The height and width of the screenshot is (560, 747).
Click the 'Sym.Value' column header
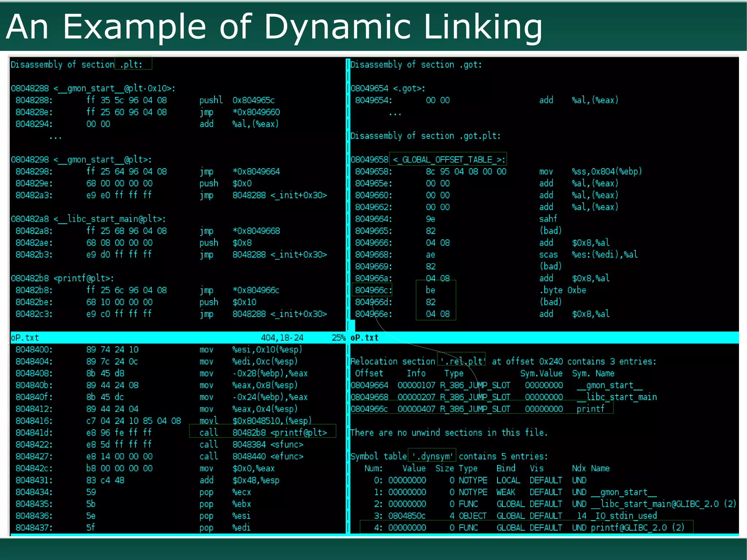click(541, 373)
